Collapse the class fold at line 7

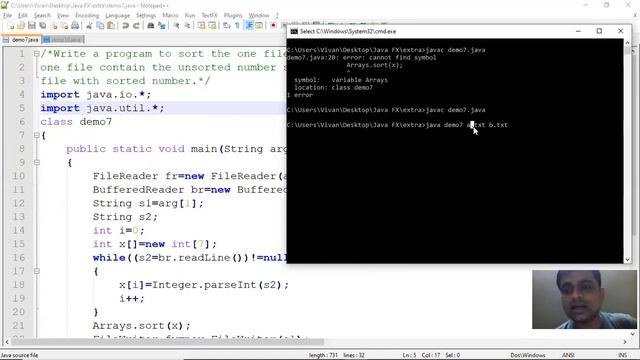37,135
